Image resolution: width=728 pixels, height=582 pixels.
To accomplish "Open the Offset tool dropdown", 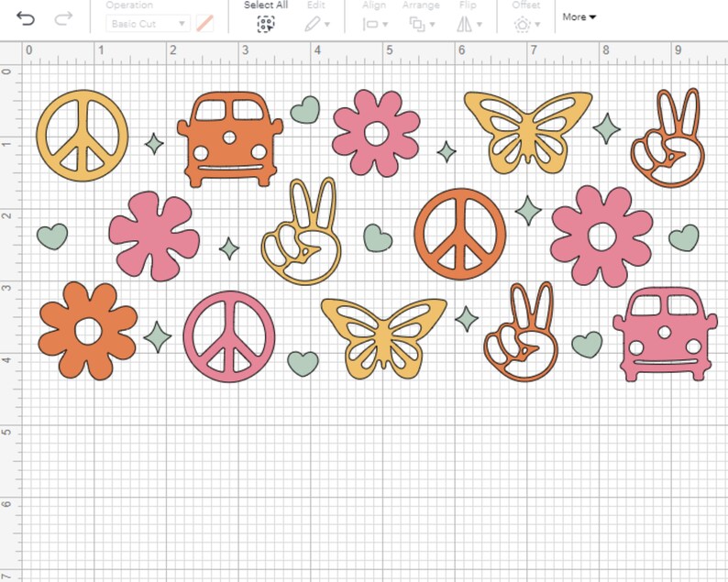I will point(527,24).
